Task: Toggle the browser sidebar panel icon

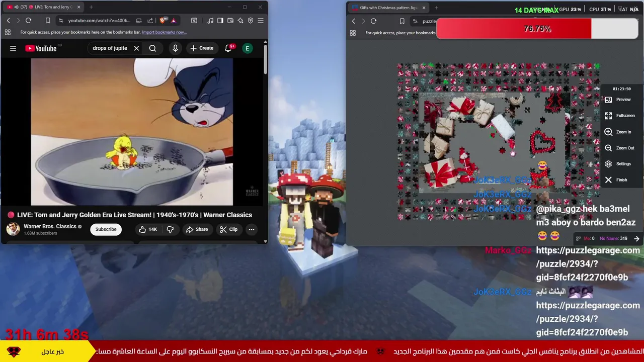Action: click(x=220, y=21)
